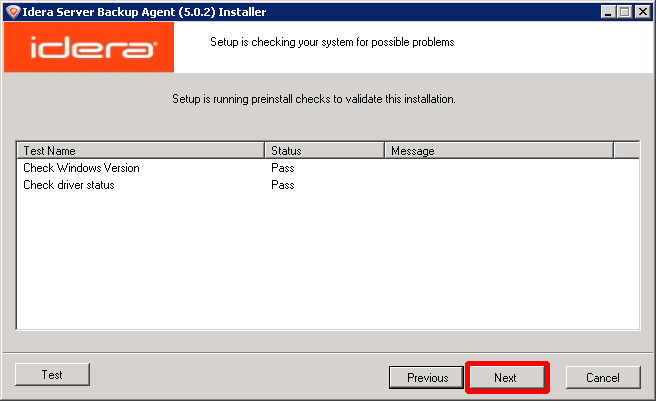656x401 pixels.
Task: Click Pass status for Check driver status
Action: [x=283, y=185]
